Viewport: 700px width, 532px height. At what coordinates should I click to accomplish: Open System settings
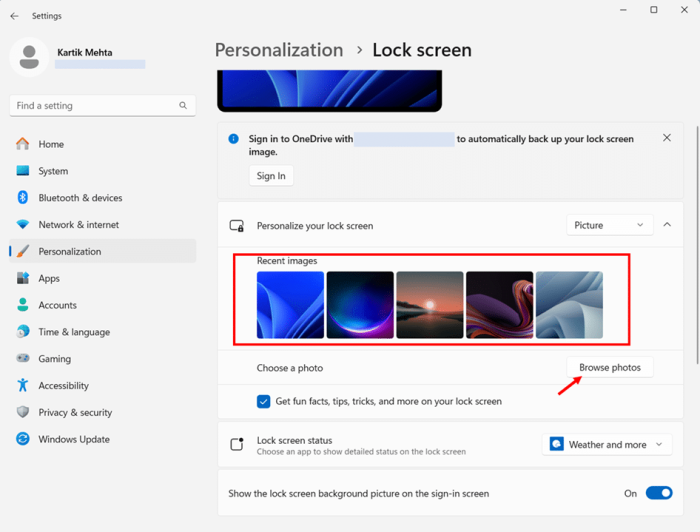pyautogui.click(x=102, y=170)
